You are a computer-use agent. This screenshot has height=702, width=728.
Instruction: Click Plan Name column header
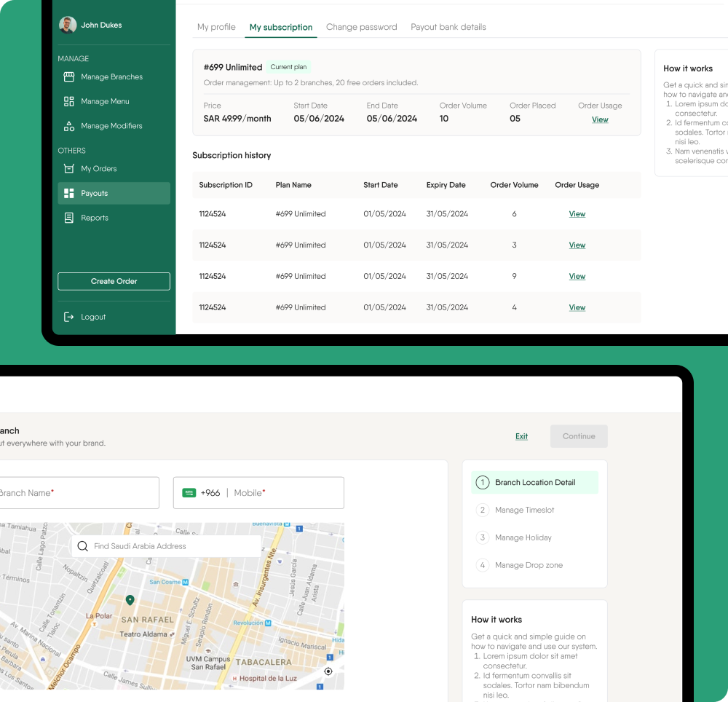[293, 185]
